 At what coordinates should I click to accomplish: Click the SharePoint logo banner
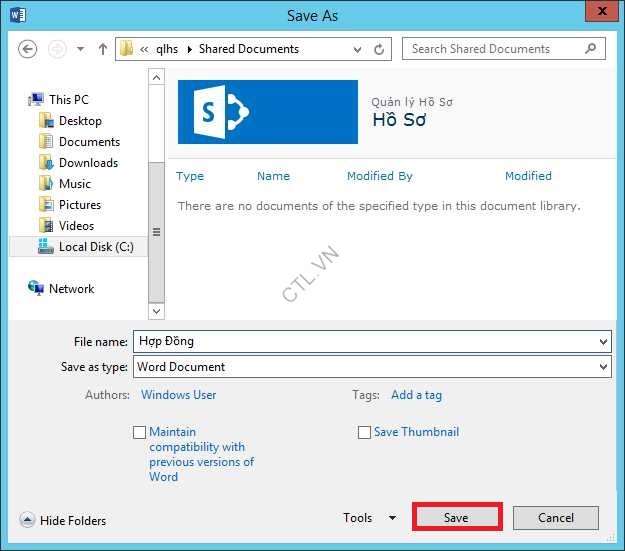268,112
